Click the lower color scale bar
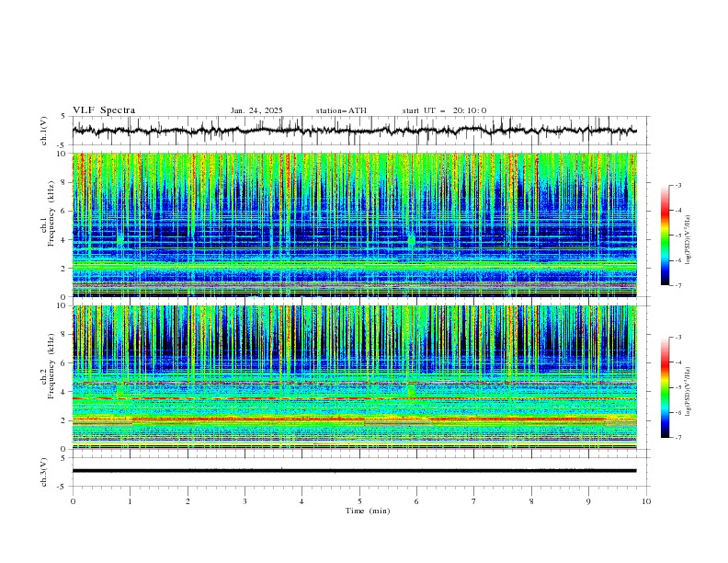Viewport: 728px width, 563px height. [665, 387]
